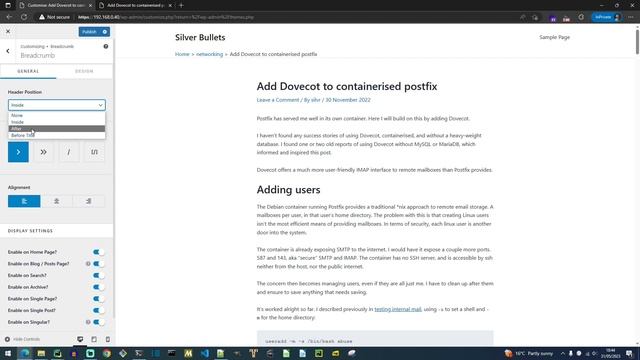Open the Breadcrumb help question-mark icon
Image resolution: width=640 pixels, height=360 pixels.
coord(106,47)
